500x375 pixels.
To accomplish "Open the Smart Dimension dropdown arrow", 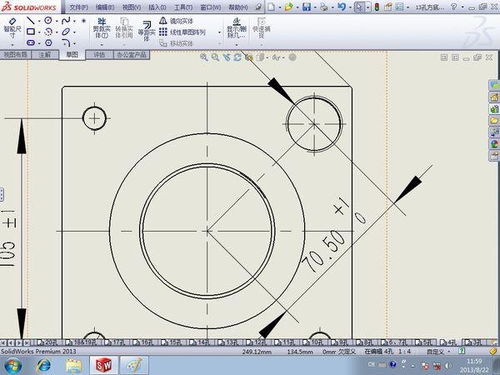I will [12, 44].
